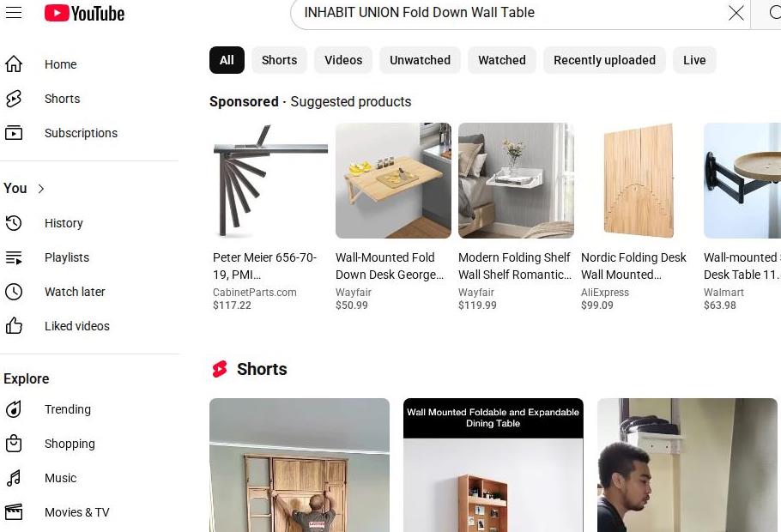
Task: Open Shorts from the sidebar icon
Action: [x=14, y=99]
